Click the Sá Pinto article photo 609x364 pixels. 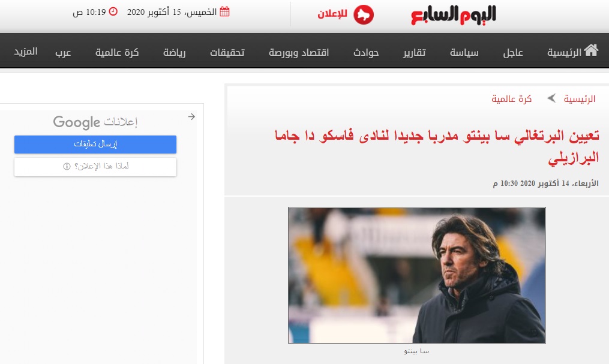(x=416, y=275)
